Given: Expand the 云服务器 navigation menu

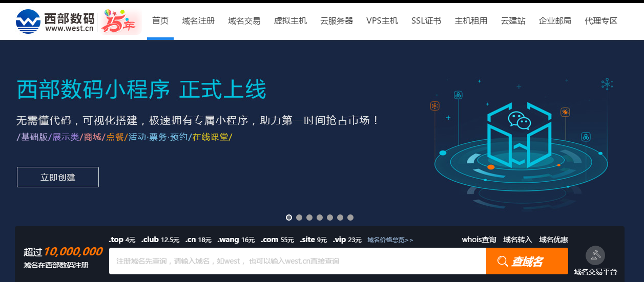Looking at the screenshot, I should 337,21.
